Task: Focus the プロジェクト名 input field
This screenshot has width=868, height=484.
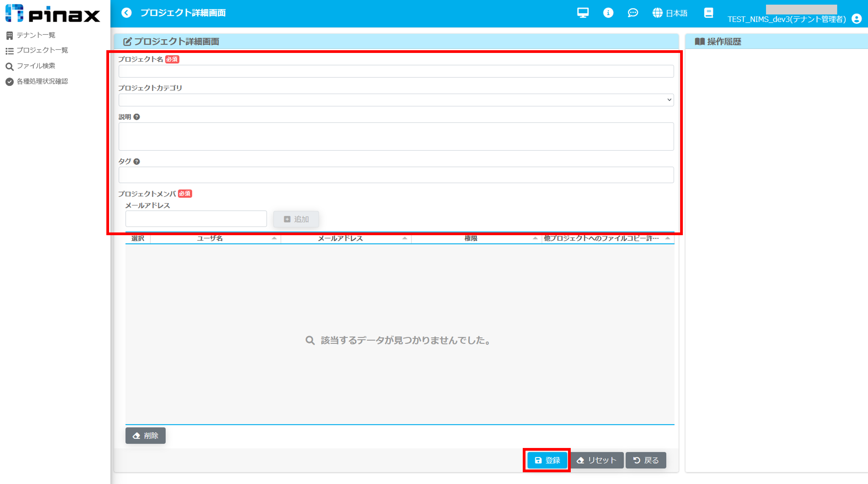Action: [x=396, y=71]
